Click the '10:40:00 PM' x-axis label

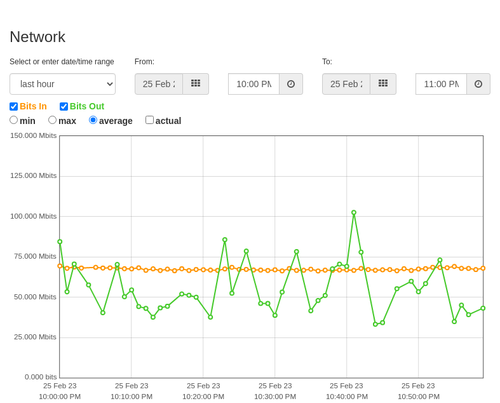[x=347, y=397]
